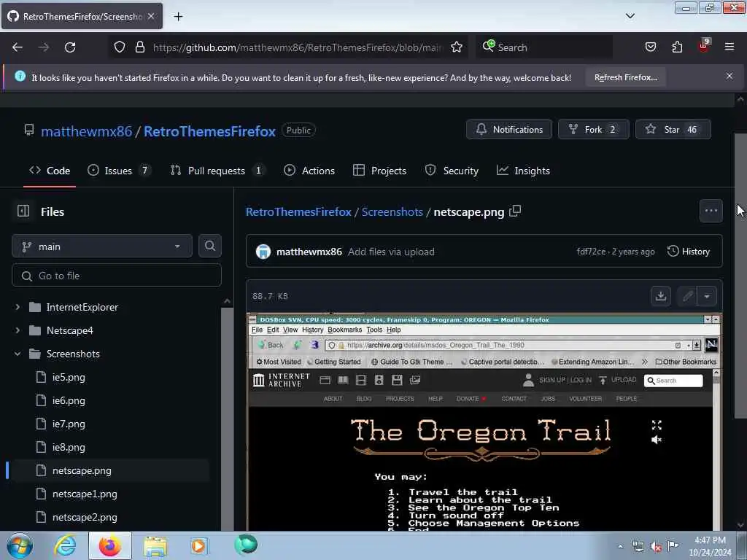
Task: View file History
Action: coord(689,251)
